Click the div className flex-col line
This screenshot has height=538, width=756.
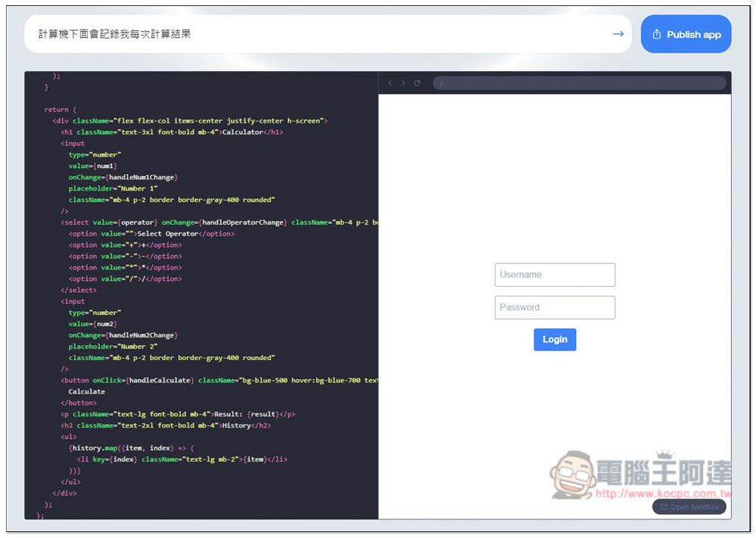[190, 121]
